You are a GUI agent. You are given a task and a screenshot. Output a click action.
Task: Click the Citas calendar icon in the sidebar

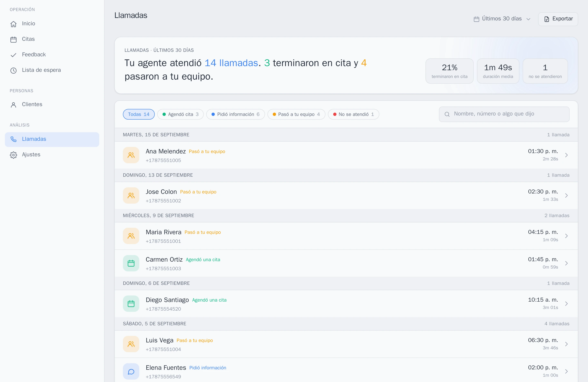pyautogui.click(x=13, y=40)
